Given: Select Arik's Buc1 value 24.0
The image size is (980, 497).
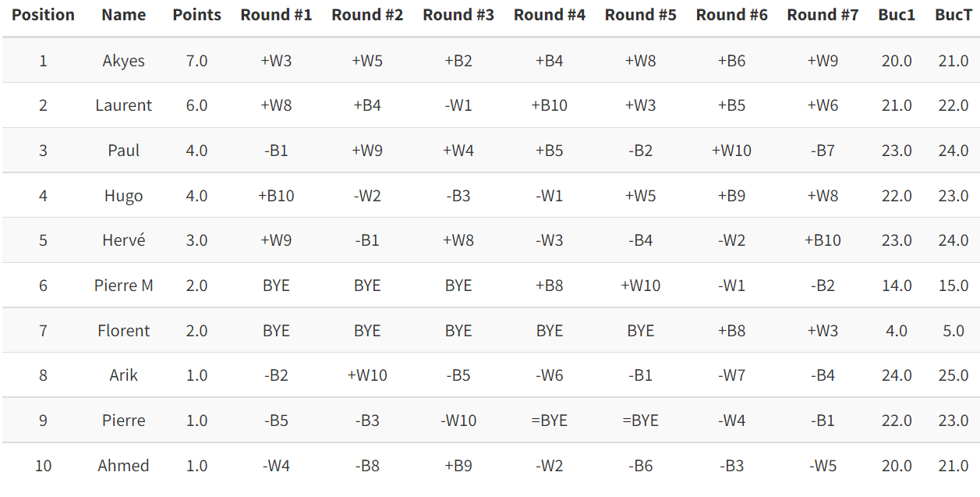Looking at the screenshot, I should click(x=897, y=375).
